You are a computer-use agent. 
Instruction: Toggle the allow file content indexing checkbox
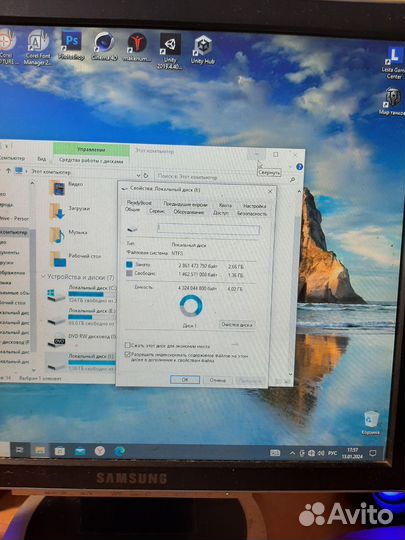(x=127, y=354)
